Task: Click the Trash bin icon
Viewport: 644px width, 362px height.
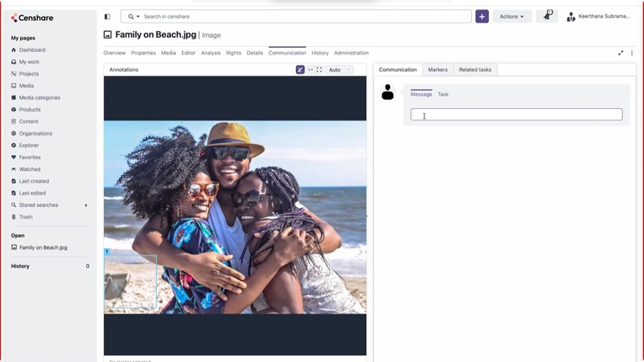Action: (13, 217)
